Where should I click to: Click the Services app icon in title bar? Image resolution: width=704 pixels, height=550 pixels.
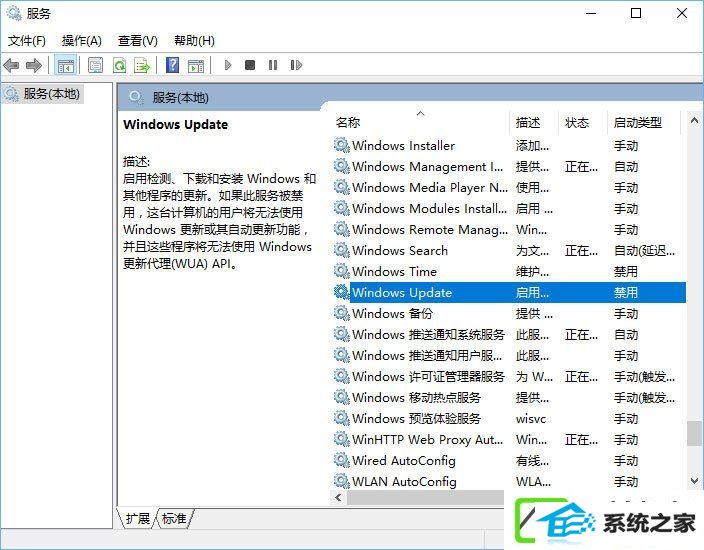pos(13,13)
